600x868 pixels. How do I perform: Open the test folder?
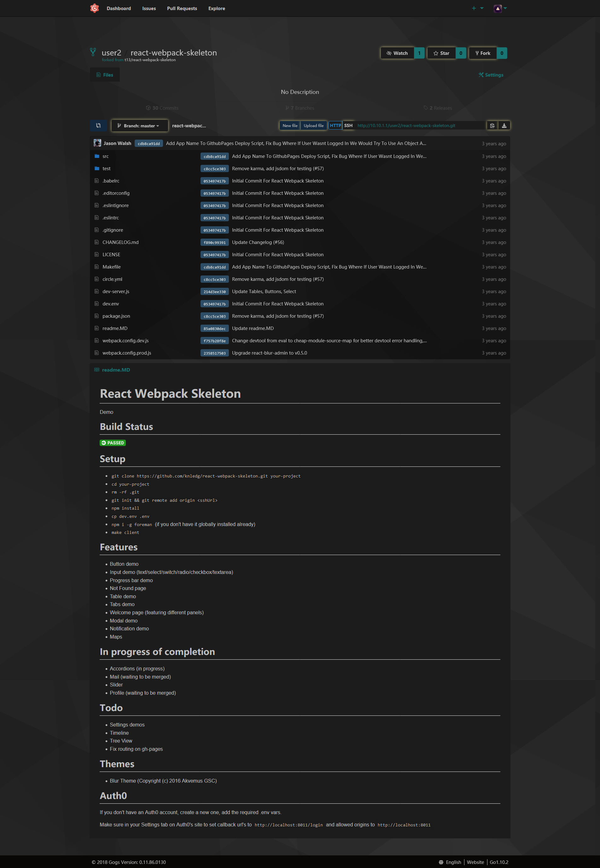(106, 169)
